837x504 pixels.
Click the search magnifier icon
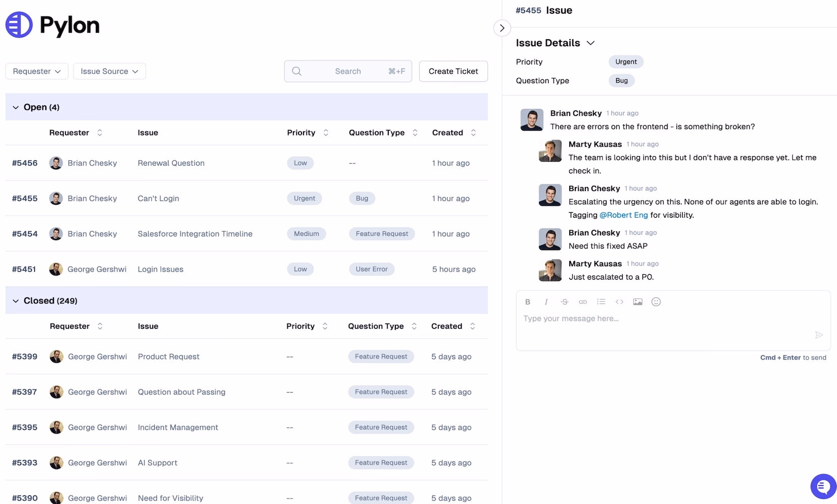coord(296,71)
